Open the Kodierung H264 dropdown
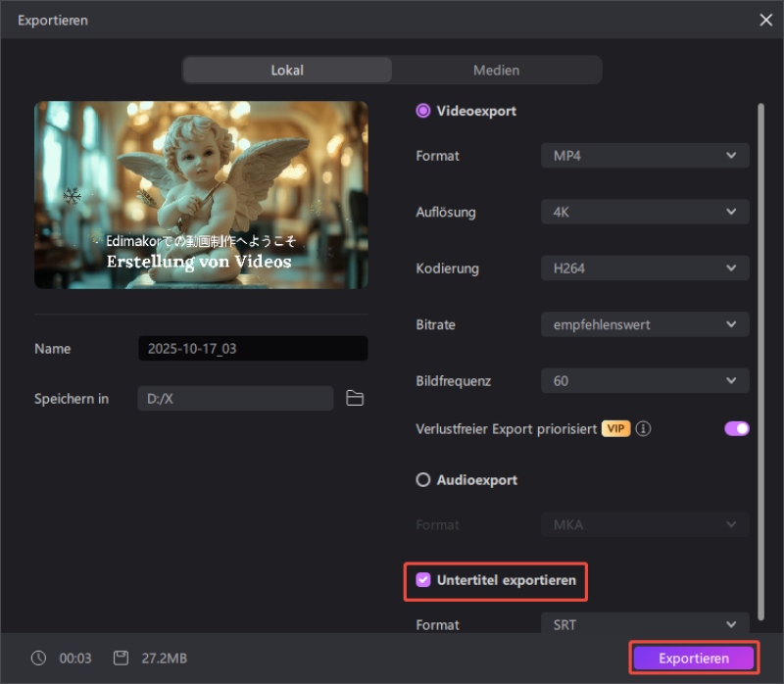The image size is (784, 684). click(645, 268)
